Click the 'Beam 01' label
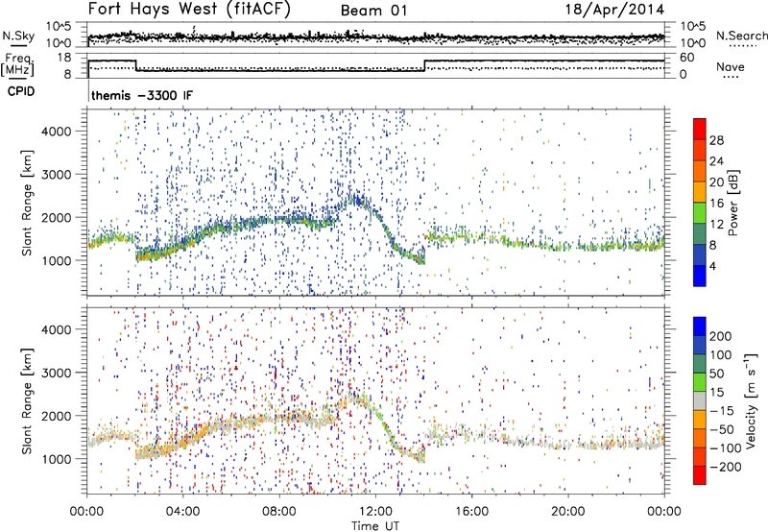 coord(373,11)
